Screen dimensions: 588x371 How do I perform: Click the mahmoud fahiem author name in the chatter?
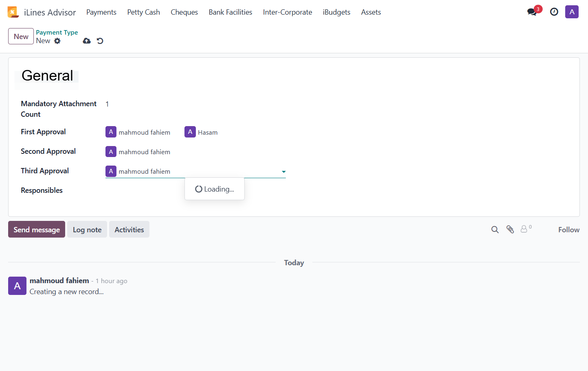pyautogui.click(x=59, y=281)
